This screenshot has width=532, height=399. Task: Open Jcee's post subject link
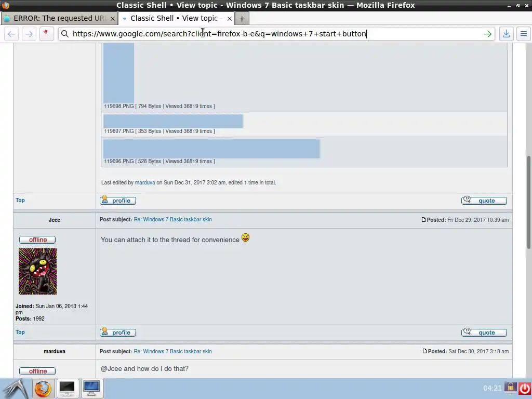pyautogui.click(x=172, y=220)
